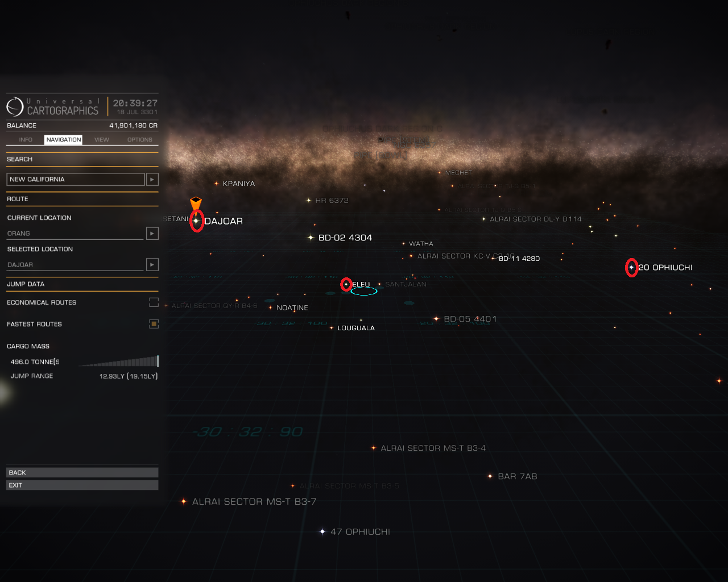
Task: Toggle the Fastest Routes checkbox
Action: coord(154,324)
